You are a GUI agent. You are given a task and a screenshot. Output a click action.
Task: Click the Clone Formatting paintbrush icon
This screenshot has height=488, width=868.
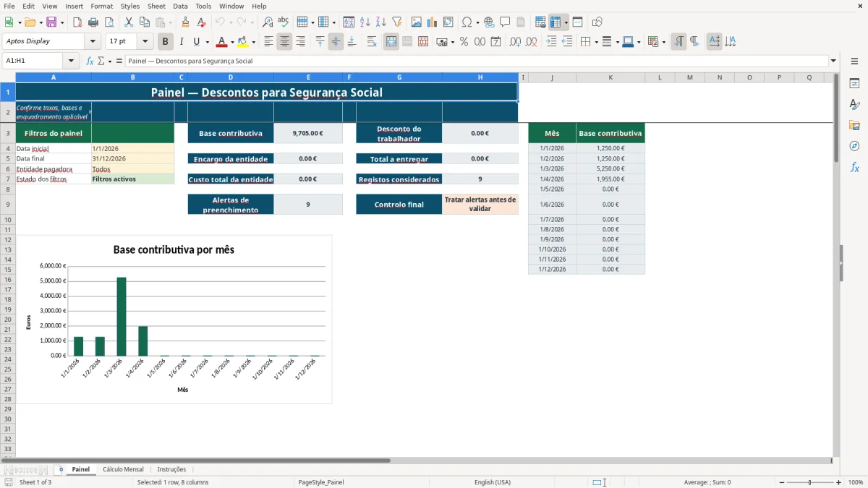pyautogui.click(x=186, y=22)
